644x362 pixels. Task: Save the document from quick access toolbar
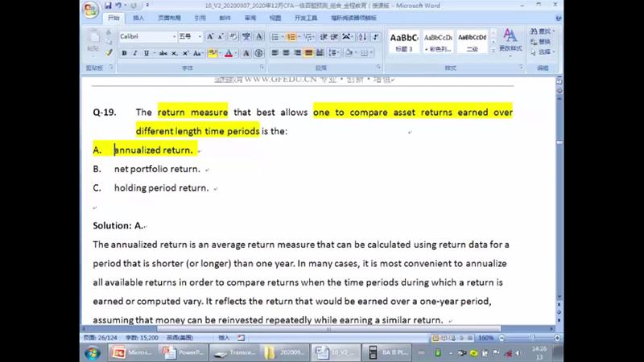point(108,6)
